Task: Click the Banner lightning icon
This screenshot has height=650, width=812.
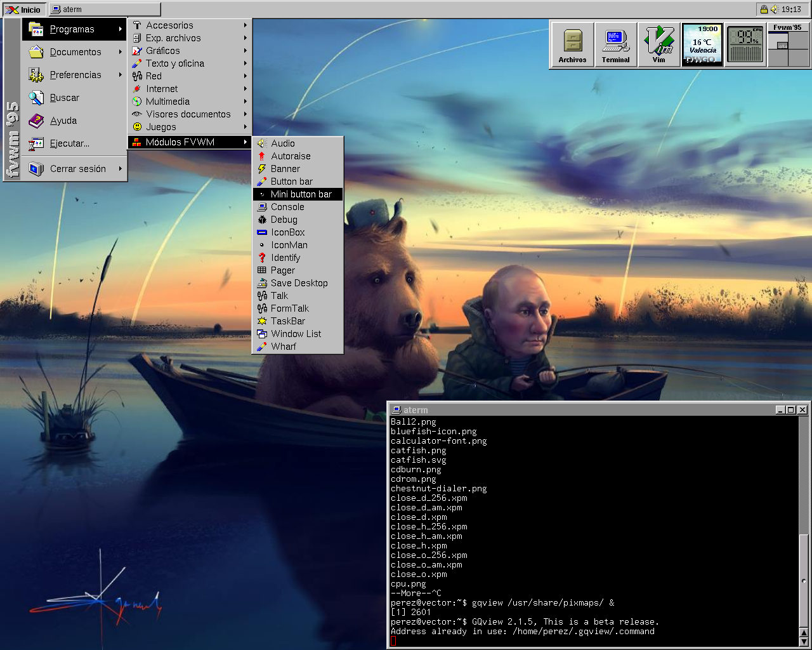Action: [x=261, y=169]
